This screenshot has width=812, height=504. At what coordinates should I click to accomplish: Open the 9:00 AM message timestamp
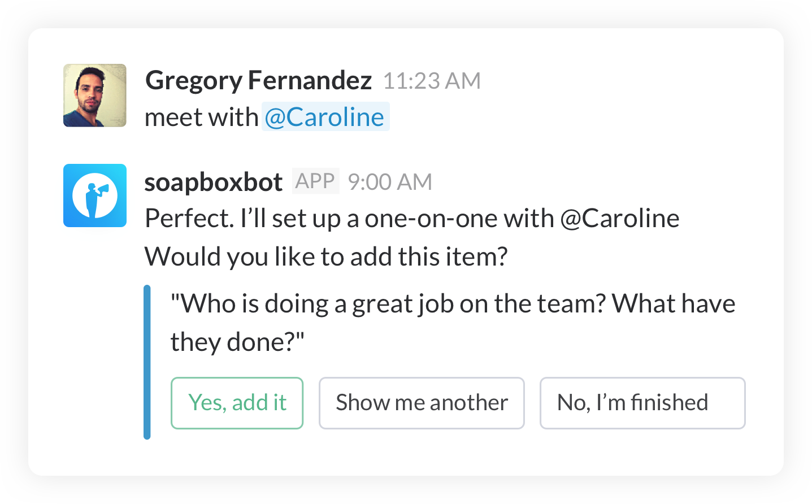pos(390,182)
